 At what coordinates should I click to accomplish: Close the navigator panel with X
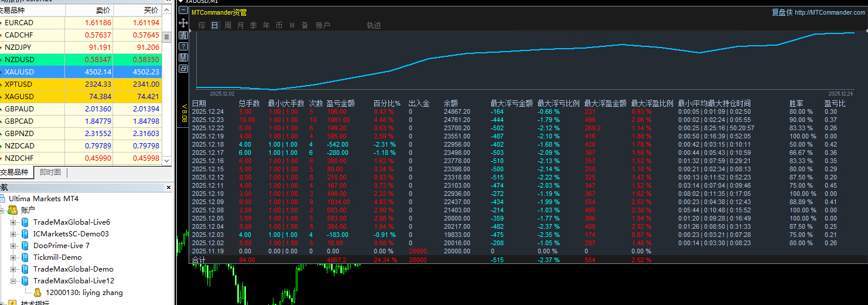coord(169,187)
